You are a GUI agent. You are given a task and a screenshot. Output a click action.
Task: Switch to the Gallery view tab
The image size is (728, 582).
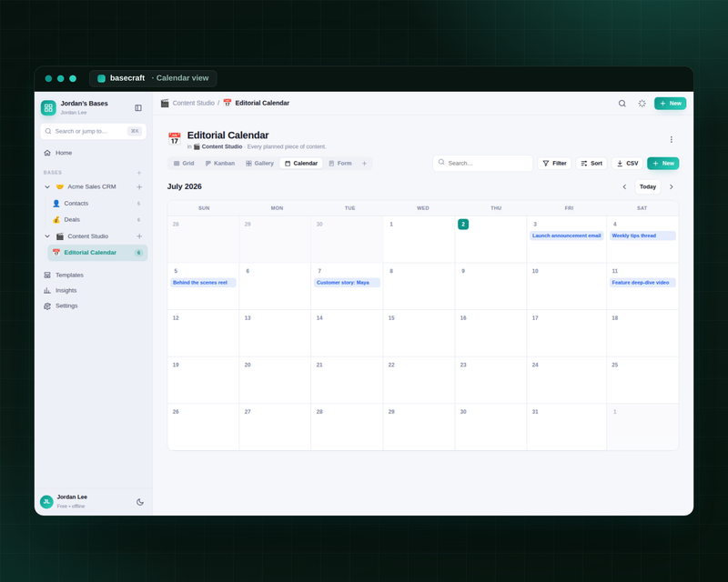pyautogui.click(x=259, y=164)
